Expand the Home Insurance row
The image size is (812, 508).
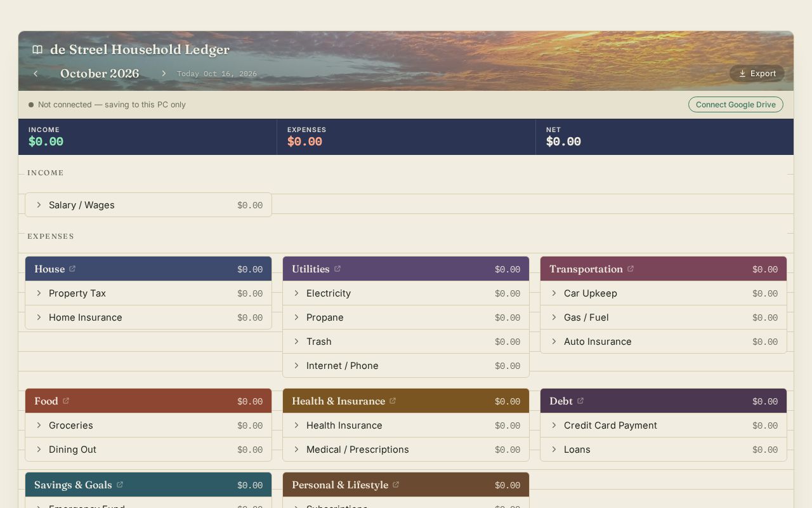[148, 317]
